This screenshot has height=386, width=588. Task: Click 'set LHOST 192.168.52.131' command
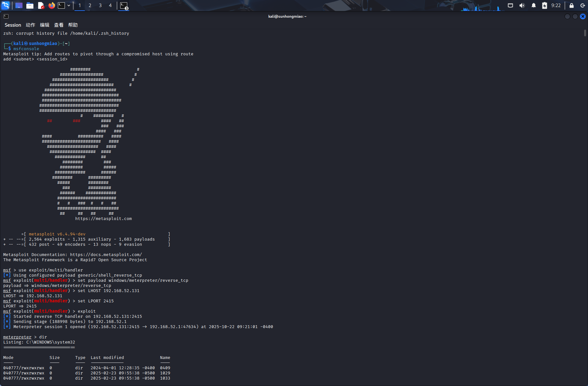click(x=109, y=291)
